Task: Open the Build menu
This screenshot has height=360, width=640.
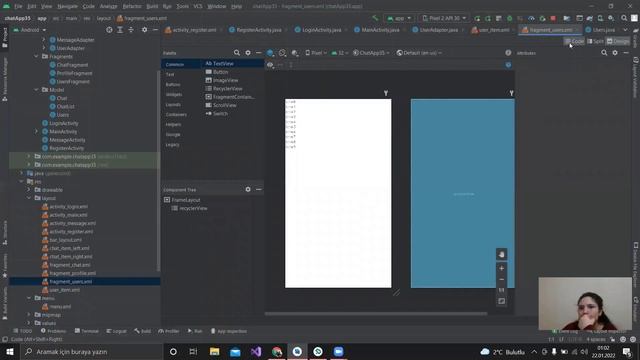Action: (152, 6)
